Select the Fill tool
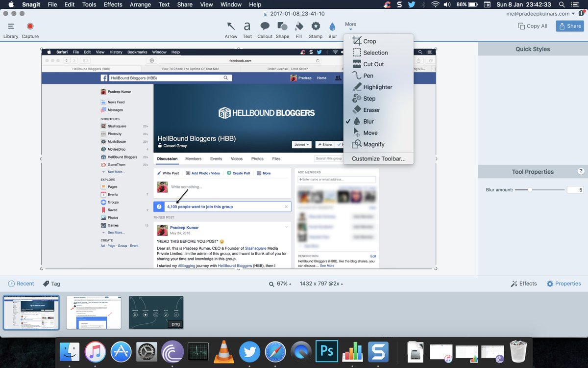This screenshot has height=368, width=588. 299,29
